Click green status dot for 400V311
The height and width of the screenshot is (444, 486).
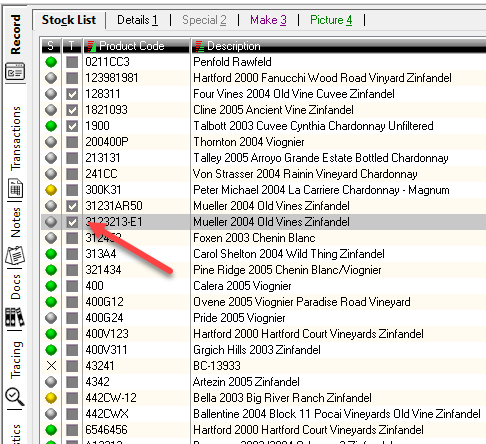51,350
